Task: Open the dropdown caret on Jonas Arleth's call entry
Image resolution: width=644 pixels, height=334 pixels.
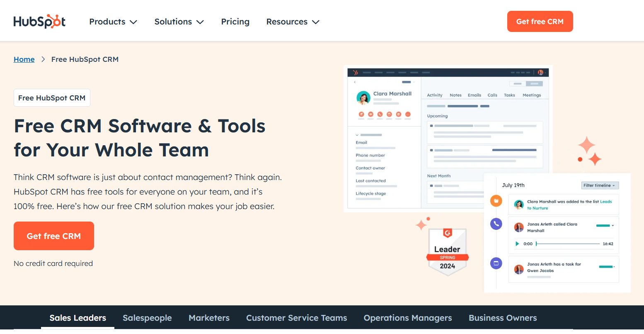Action: tap(613, 226)
